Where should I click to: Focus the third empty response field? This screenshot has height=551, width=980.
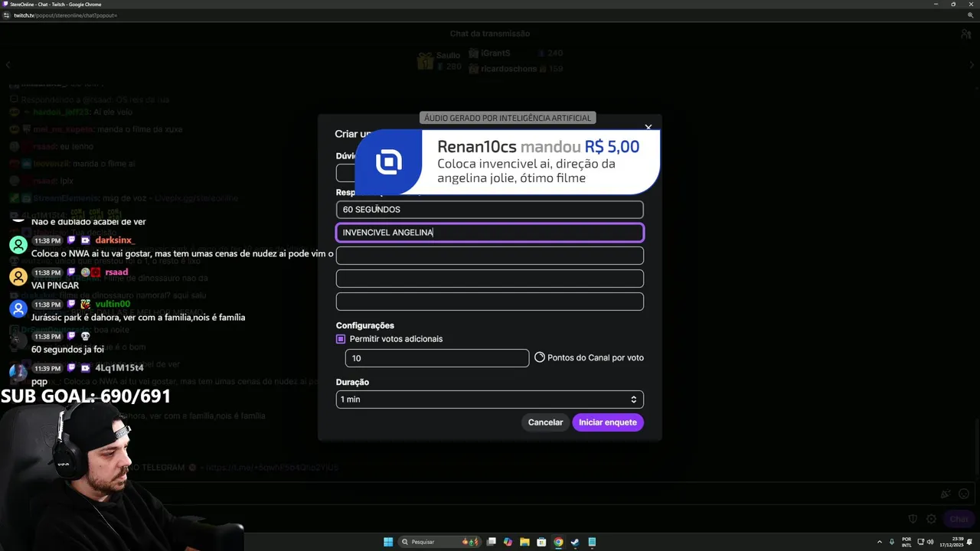click(490, 256)
